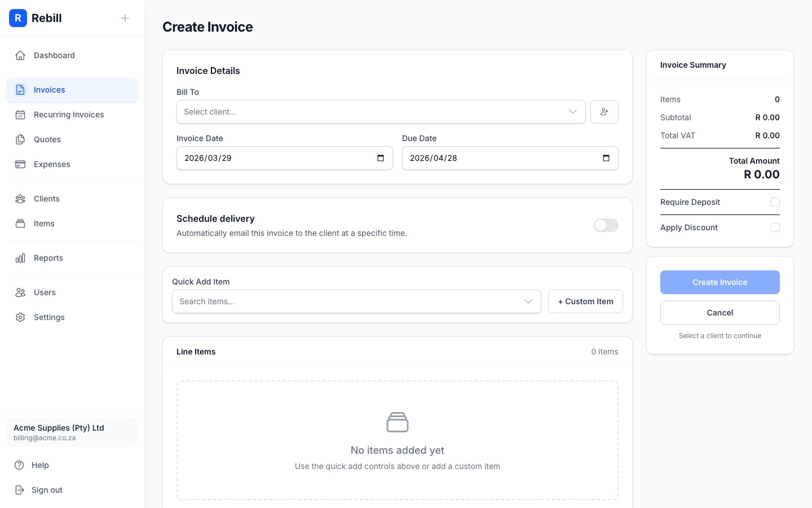The height and width of the screenshot is (508, 812).
Task: Open Clients via the people icon
Action: point(20,199)
